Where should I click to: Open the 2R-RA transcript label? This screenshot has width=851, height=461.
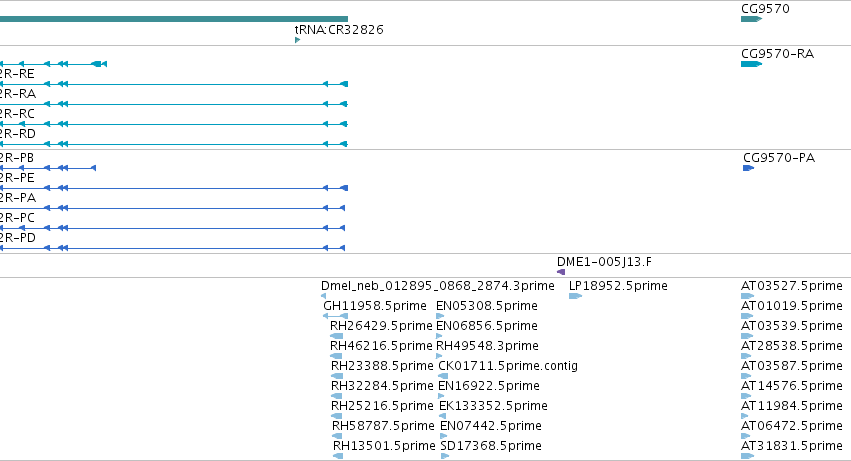point(18,94)
